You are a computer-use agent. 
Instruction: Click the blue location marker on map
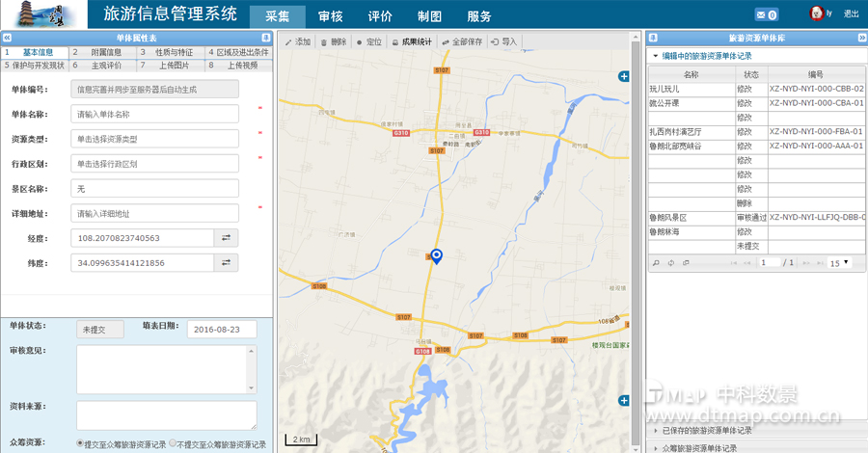[436, 255]
